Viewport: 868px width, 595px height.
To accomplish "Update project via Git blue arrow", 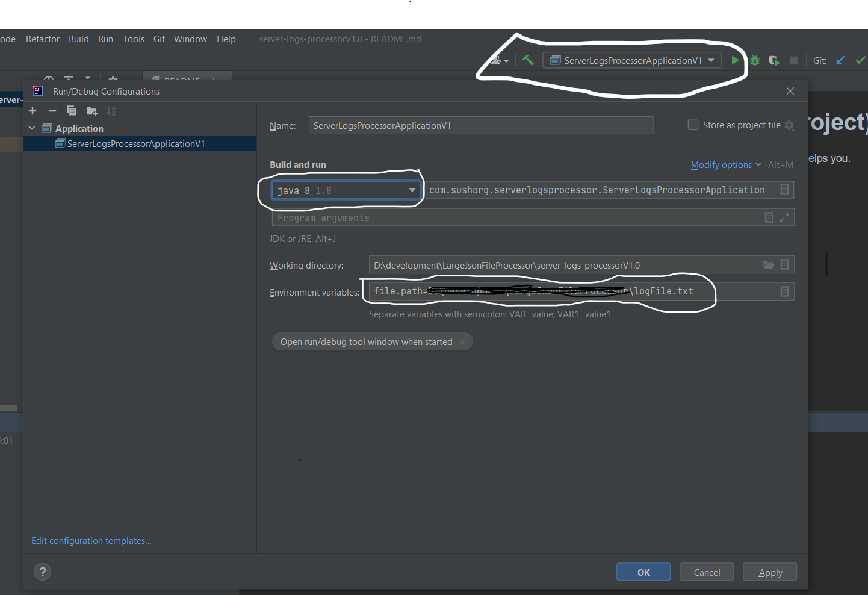I will [x=841, y=60].
